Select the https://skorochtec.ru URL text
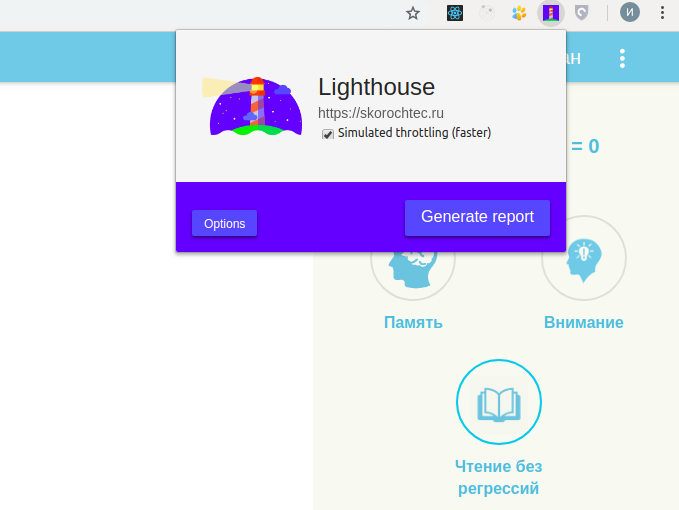The height and width of the screenshot is (510, 679). (x=381, y=113)
